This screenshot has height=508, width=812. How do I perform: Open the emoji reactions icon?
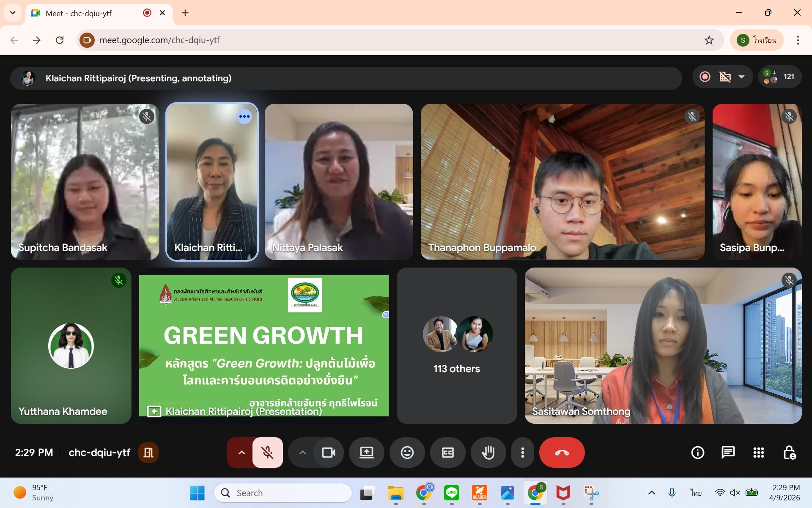pos(407,453)
